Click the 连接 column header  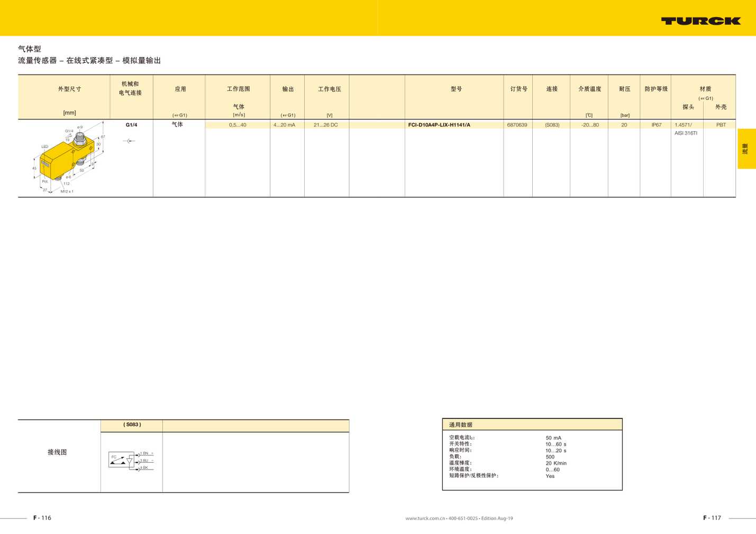coord(552,89)
